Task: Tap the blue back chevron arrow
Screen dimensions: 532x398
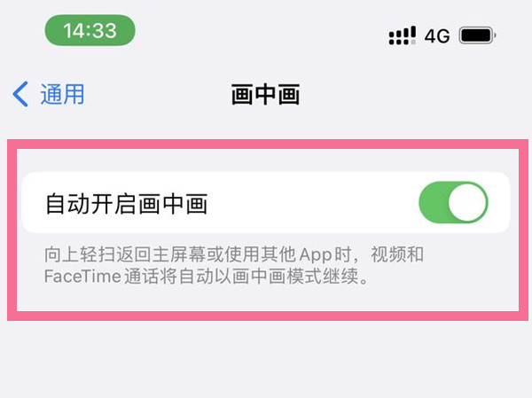Action: [20, 94]
